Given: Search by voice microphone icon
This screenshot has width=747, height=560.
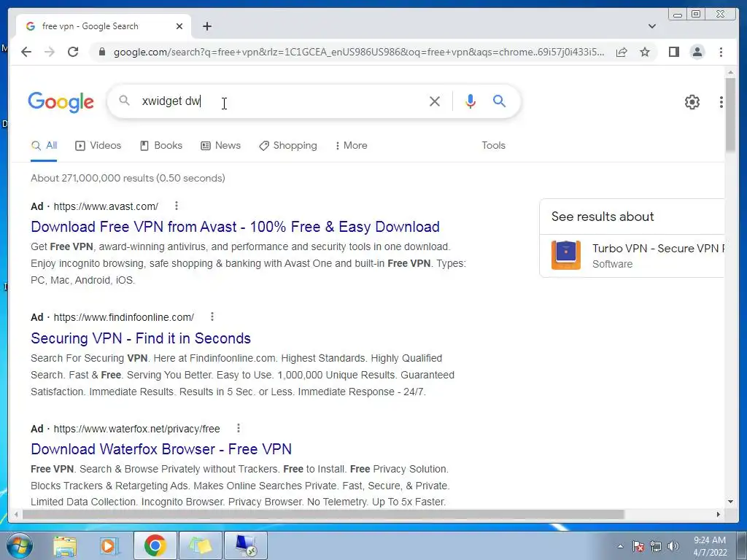Looking at the screenshot, I should pos(471,101).
